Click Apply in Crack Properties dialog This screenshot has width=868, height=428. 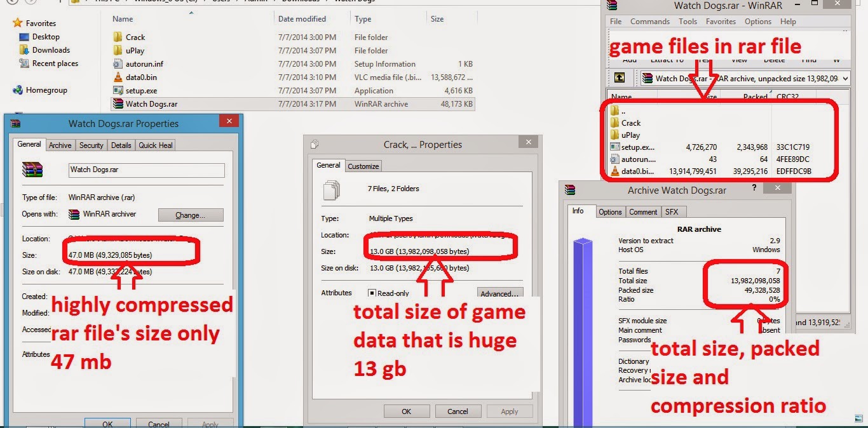click(x=510, y=411)
